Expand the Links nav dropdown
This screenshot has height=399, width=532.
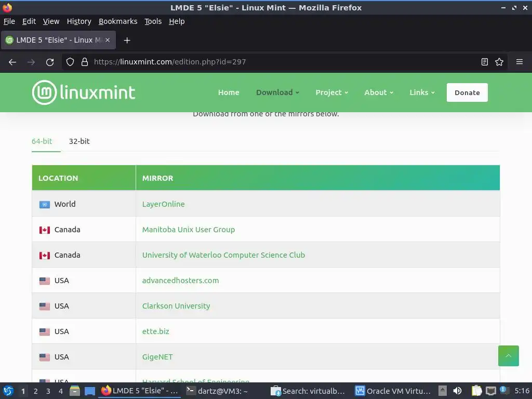[x=422, y=92]
